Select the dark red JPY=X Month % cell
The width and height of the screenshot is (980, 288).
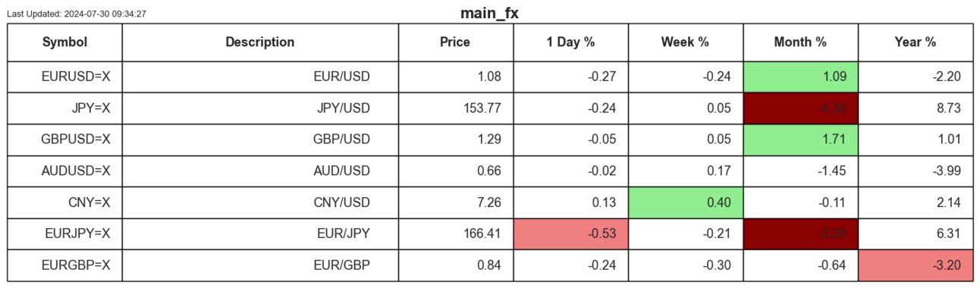pos(800,108)
